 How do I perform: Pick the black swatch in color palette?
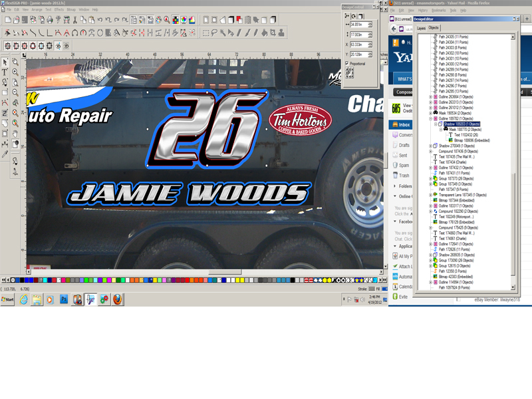pos(22,280)
